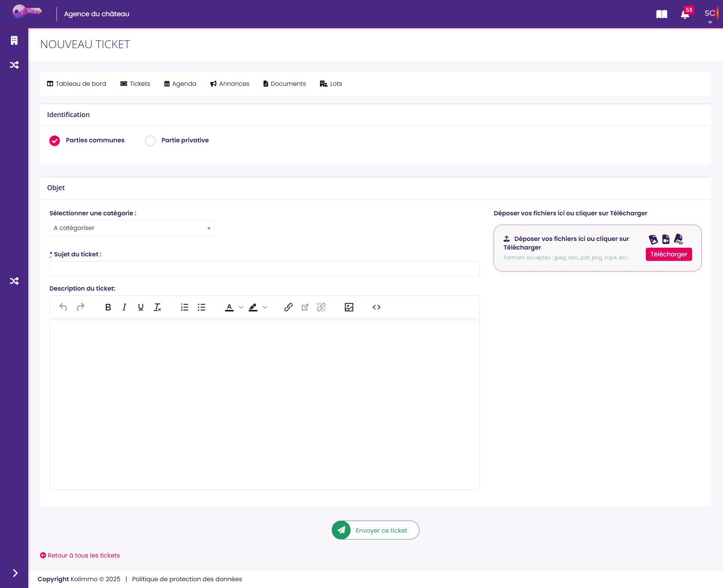Select the Partie privative radio option
Viewport: 723px width, 588px height.
[x=150, y=141]
